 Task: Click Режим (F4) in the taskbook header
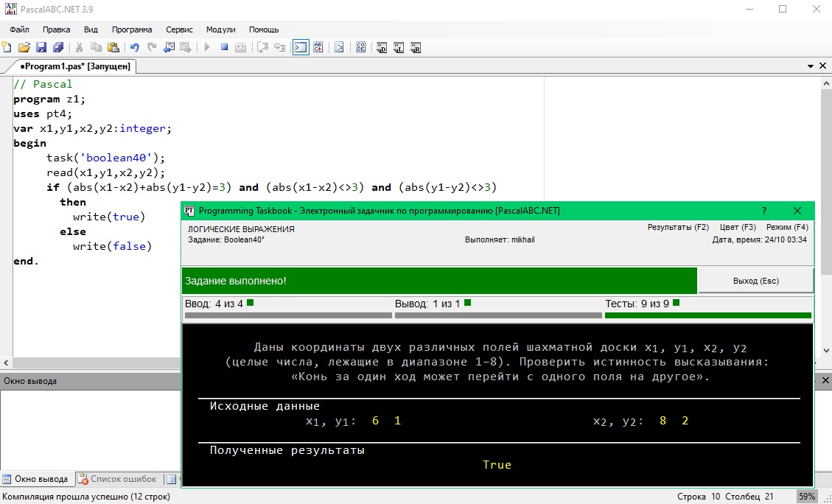[787, 228]
